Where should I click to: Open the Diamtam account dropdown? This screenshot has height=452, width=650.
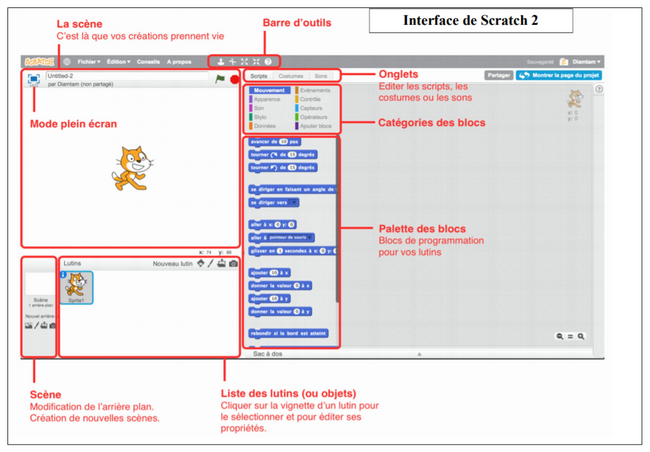click(586, 62)
